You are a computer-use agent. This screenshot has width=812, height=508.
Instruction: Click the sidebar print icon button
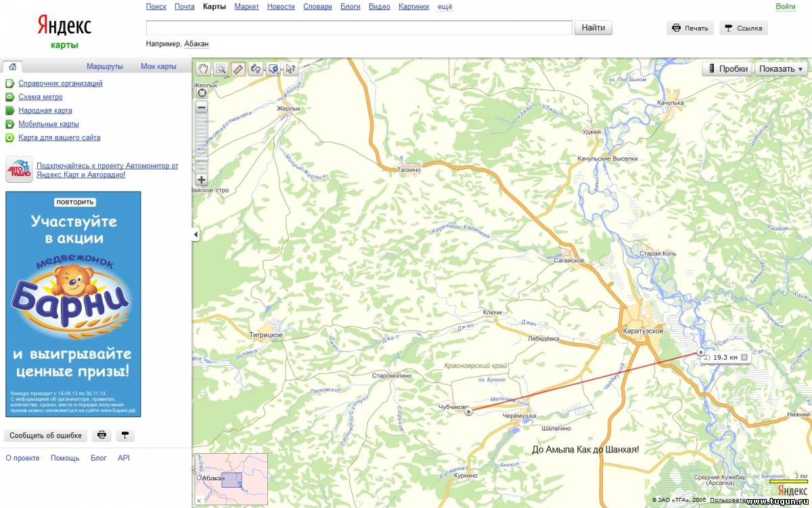pyautogui.click(x=101, y=436)
